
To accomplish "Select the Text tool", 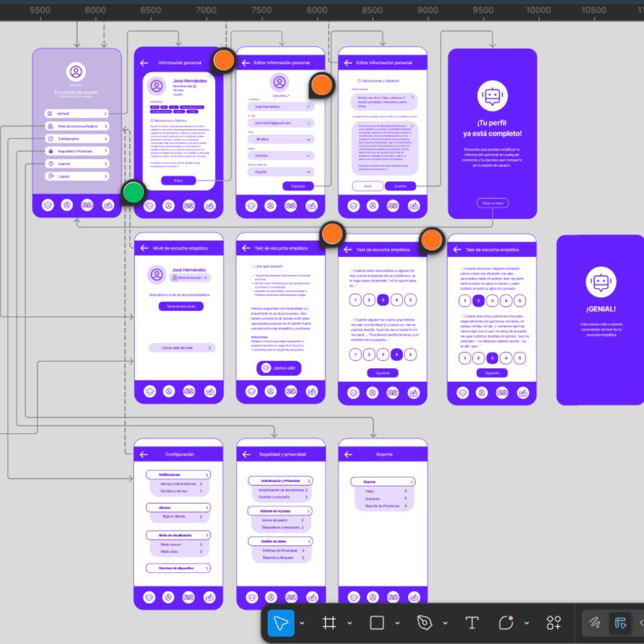I will click(x=472, y=623).
